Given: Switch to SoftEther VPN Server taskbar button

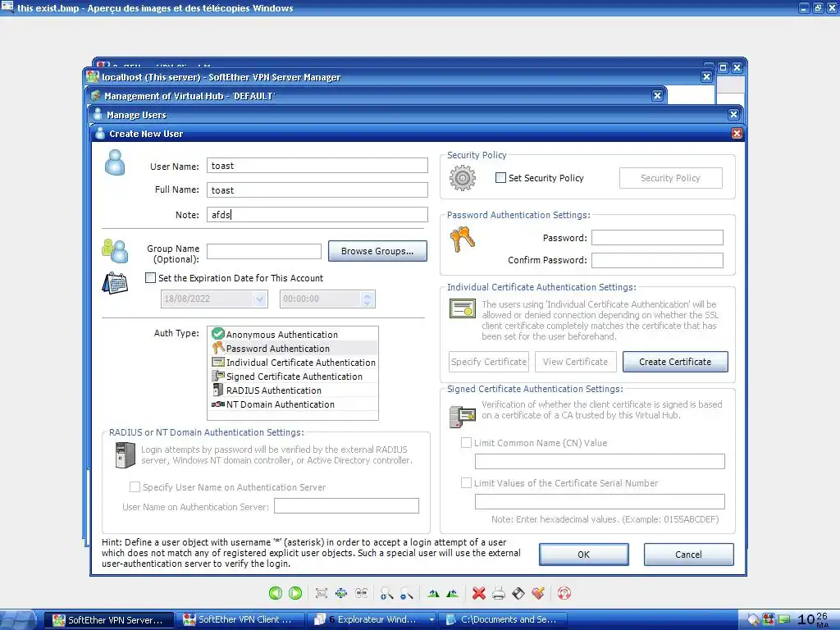Looking at the screenshot, I should tap(109, 620).
